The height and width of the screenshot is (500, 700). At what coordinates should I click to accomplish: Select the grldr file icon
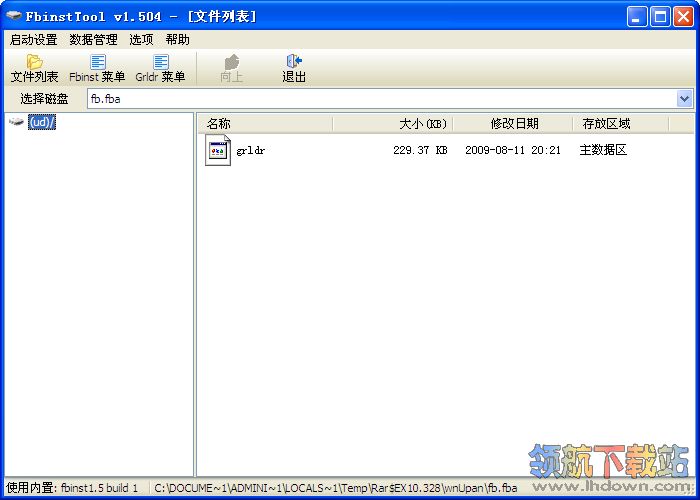click(217, 150)
